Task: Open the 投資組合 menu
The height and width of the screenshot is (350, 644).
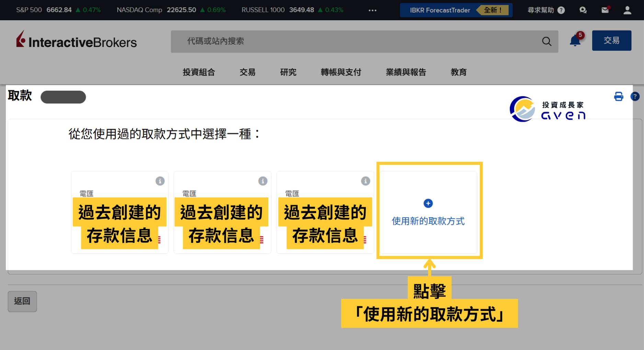Action: pos(199,72)
